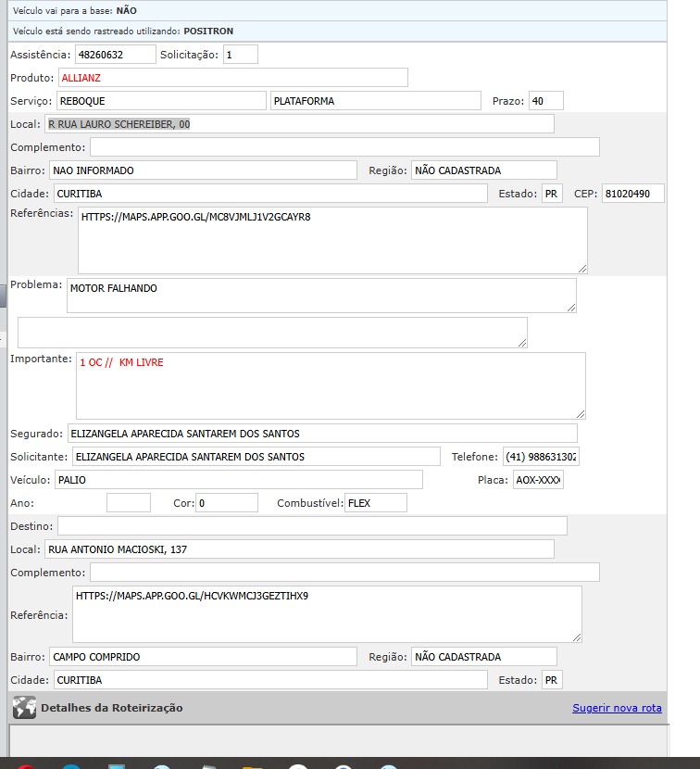This screenshot has width=700, height=769.
Task: Select the Segurado name field
Action: point(321,434)
